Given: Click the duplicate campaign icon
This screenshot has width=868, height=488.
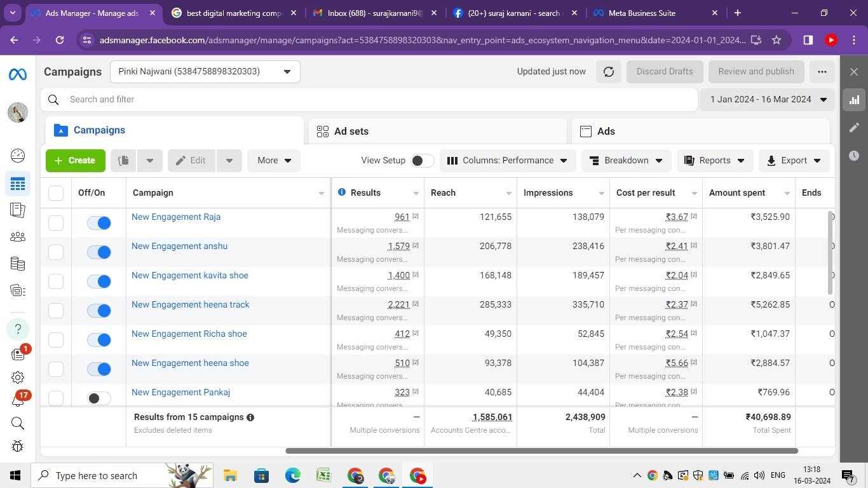Looking at the screenshot, I should 124,161.
